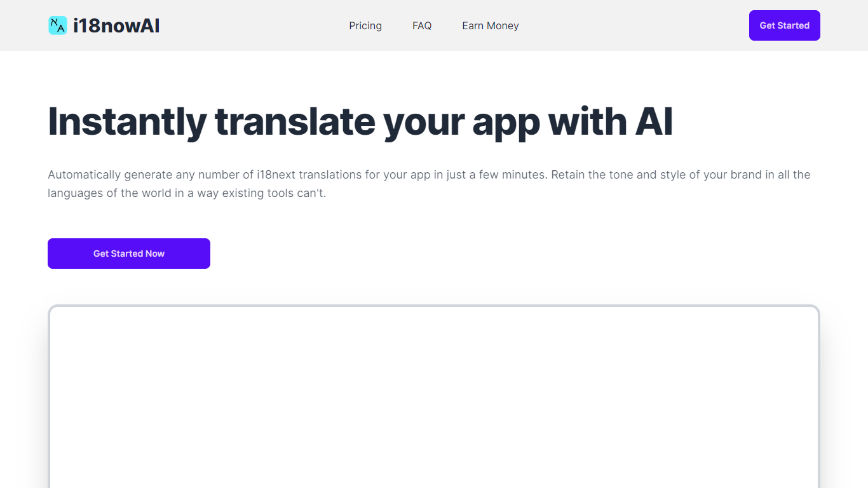The height and width of the screenshot is (488, 868).
Task: Click the empty demo preview frame
Action: pos(434,396)
